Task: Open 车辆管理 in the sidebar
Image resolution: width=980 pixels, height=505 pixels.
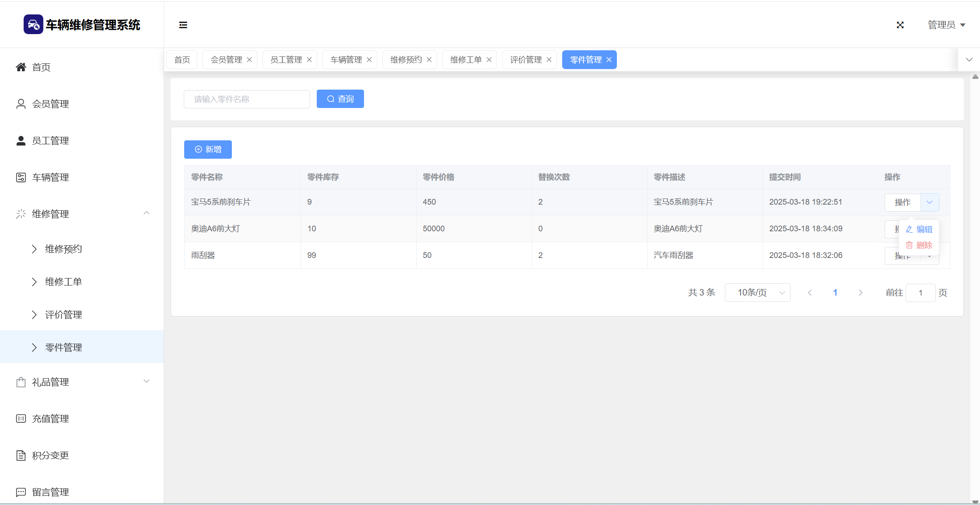Action: tap(50, 178)
